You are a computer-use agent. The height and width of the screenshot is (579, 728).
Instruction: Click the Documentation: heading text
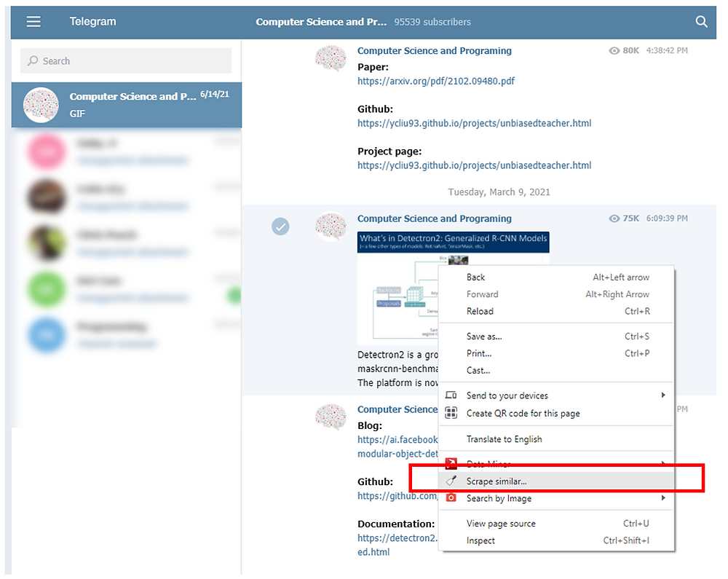[x=396, y=524]
